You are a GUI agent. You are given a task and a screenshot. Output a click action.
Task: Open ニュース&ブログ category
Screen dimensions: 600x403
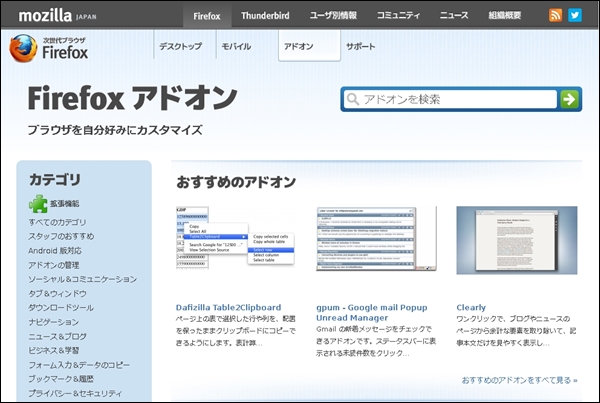coord(57,336)
